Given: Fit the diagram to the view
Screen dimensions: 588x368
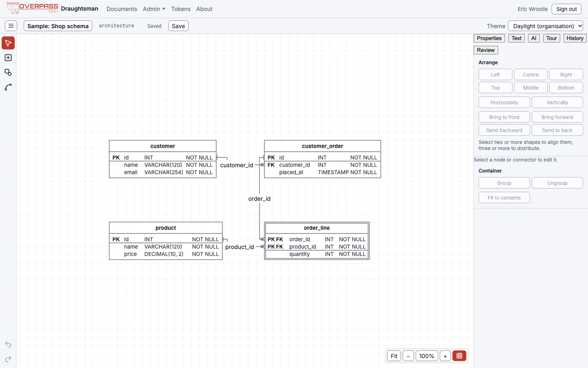Looking at the screenshot, I should pyautogui.click(x=394, y=356).
